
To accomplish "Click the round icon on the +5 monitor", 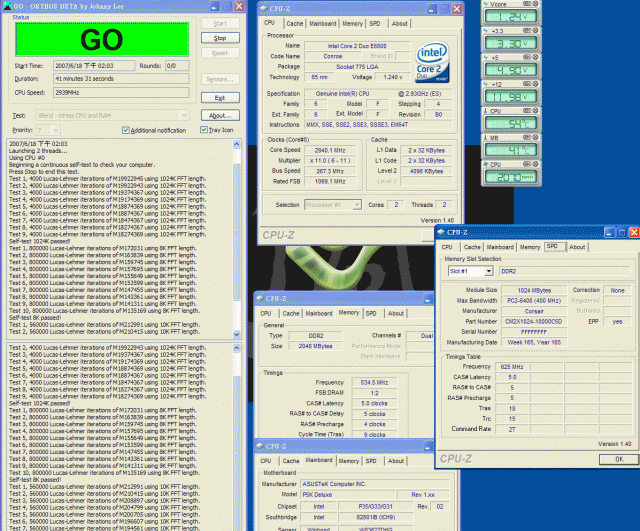I will 535,57.
